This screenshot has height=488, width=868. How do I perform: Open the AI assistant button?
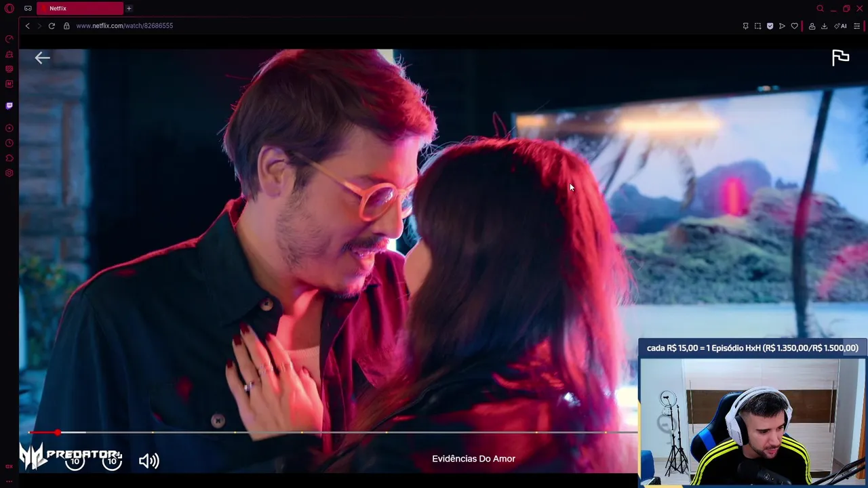coord(840,26)
